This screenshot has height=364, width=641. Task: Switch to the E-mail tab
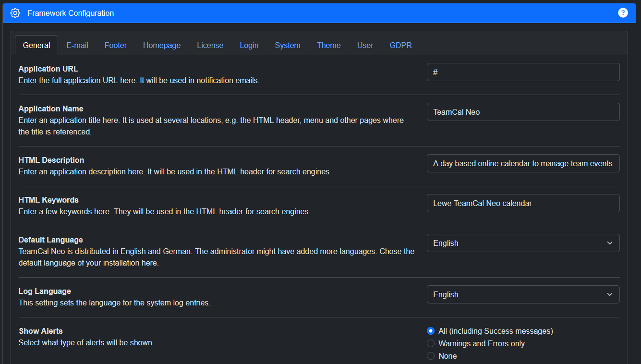[77, 45]
